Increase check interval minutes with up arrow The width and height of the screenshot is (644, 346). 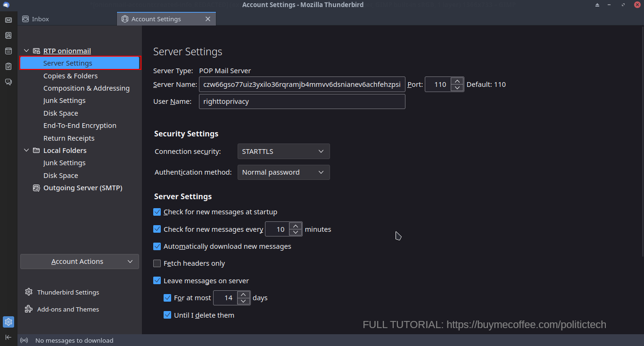[295, 226]
